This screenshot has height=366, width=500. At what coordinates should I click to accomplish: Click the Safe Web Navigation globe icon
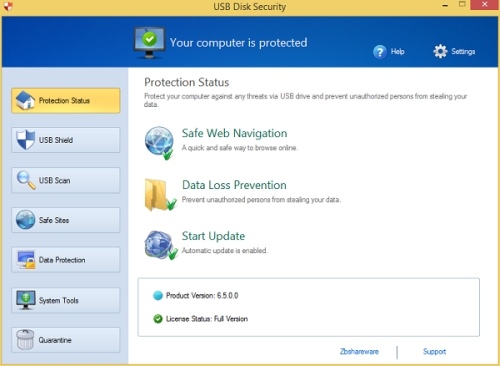[159, 142]
